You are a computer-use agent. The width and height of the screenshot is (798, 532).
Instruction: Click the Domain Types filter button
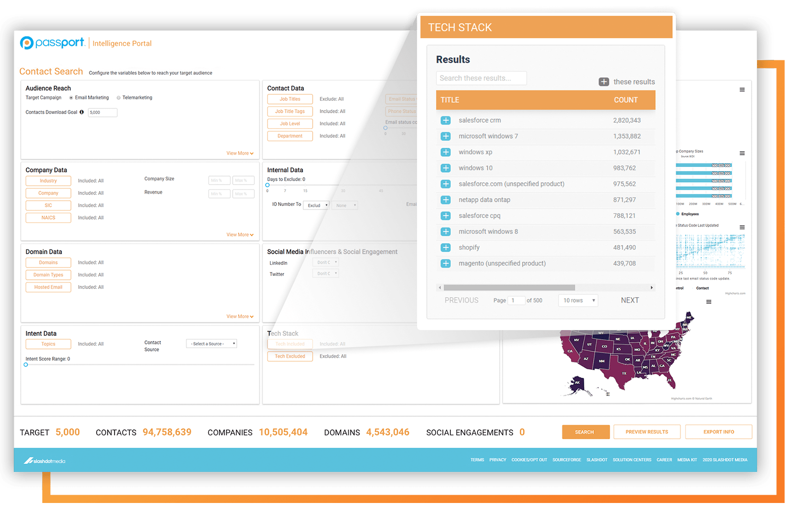click(48, 275)
